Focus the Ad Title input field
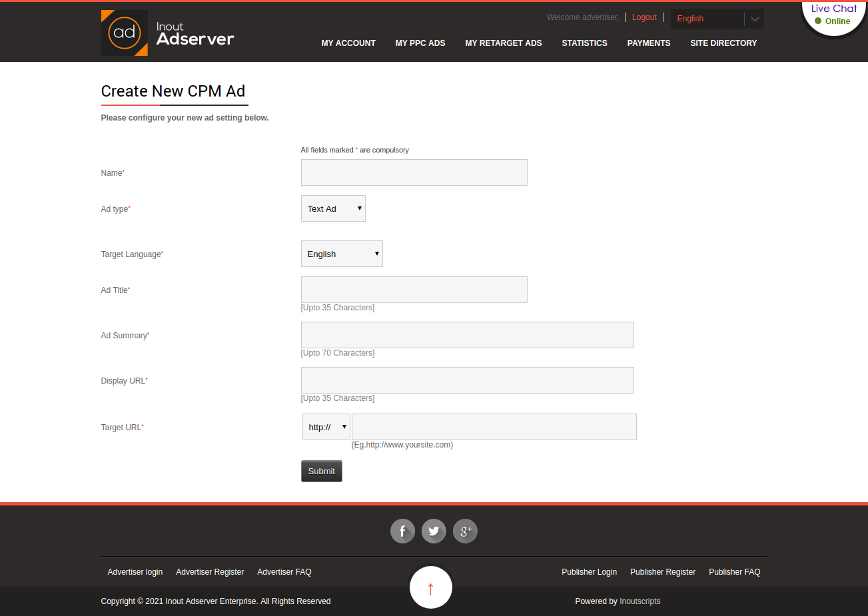 (414, 290)
